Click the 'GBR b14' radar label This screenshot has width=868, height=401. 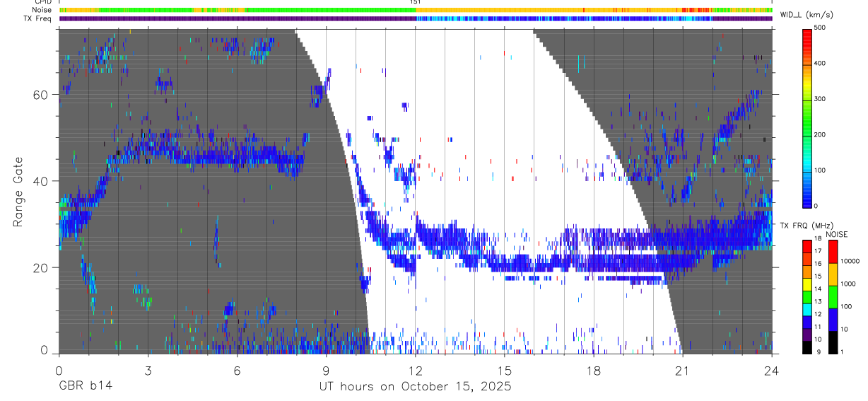pyautogui.click(x=84, y=387)
